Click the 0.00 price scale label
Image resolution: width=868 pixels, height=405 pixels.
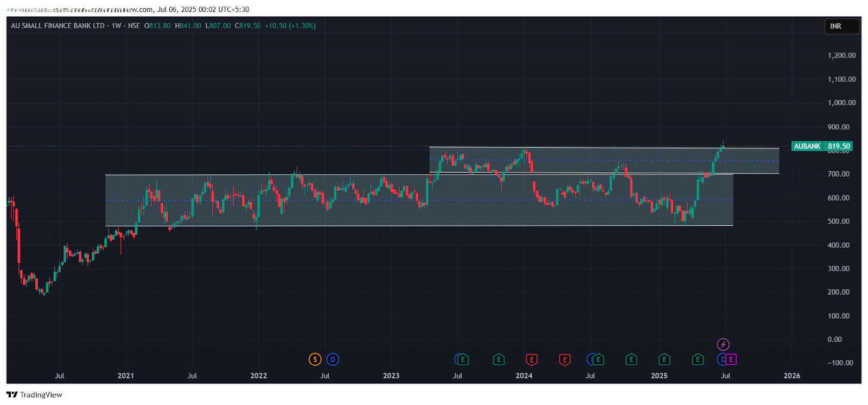(x=835, y=339)
